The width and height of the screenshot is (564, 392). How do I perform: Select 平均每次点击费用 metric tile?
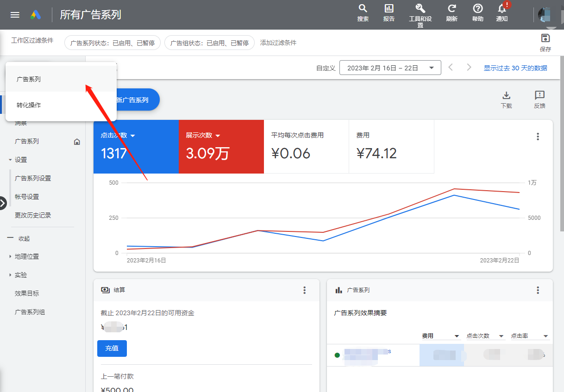306,147
